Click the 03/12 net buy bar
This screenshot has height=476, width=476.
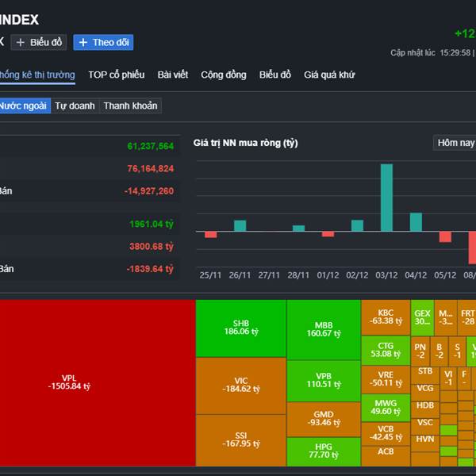(x=386, y=198)
